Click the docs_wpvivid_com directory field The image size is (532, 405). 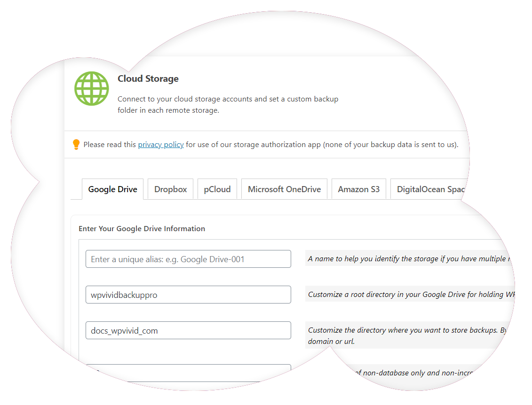[x=188, y=330]
